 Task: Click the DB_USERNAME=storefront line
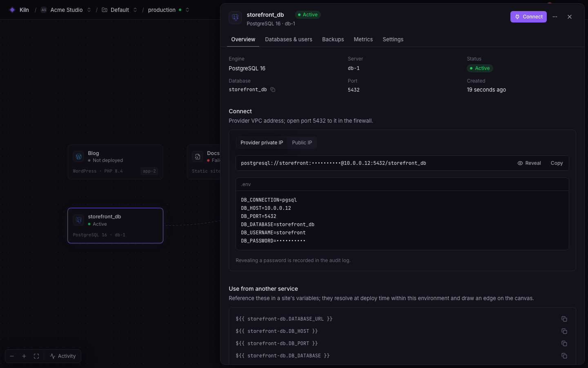[x=274, y=233]
